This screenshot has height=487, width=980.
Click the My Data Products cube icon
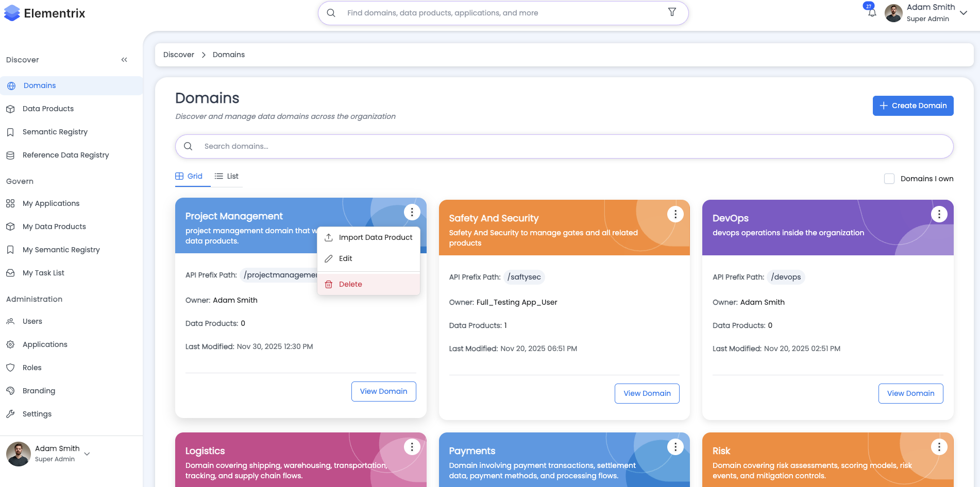pos(10,227)
